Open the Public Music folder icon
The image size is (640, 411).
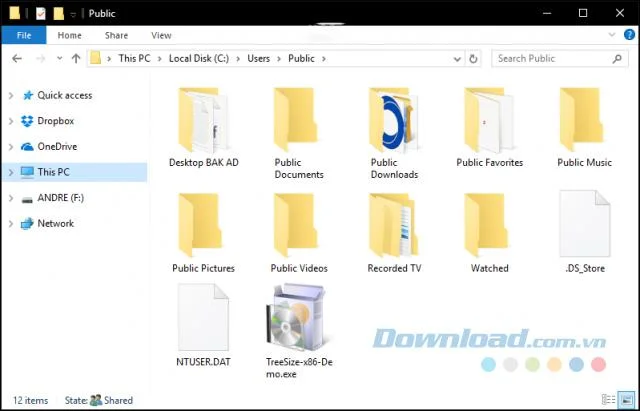582,120
